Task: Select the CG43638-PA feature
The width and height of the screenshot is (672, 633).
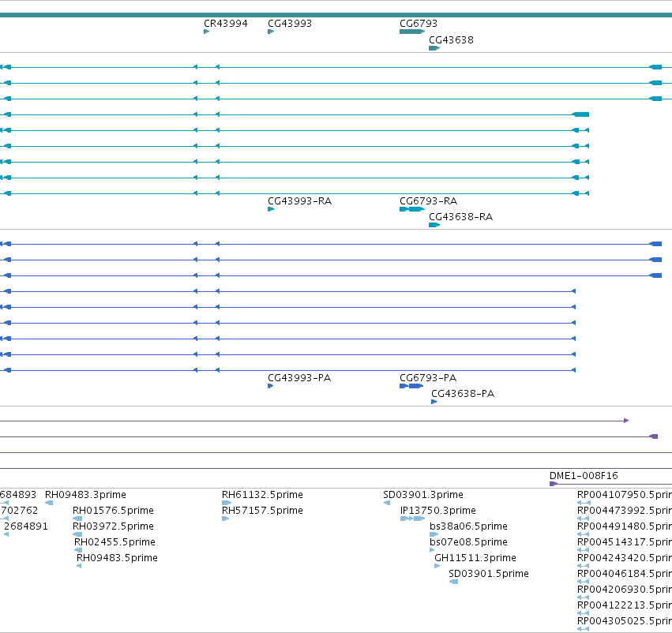Action: (x=434, y=402)
